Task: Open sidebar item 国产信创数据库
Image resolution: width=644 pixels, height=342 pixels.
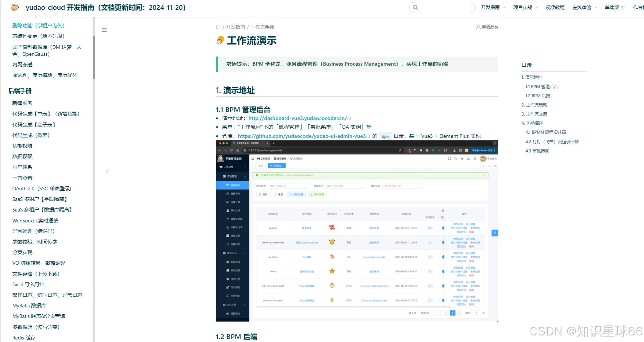Action: [47, 51]
